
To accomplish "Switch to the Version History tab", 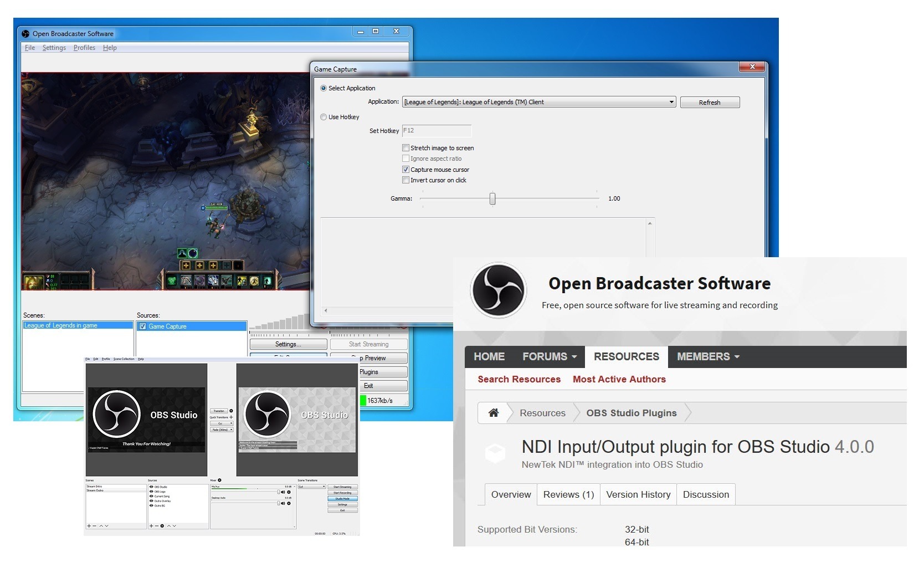I will click(638, 494).
